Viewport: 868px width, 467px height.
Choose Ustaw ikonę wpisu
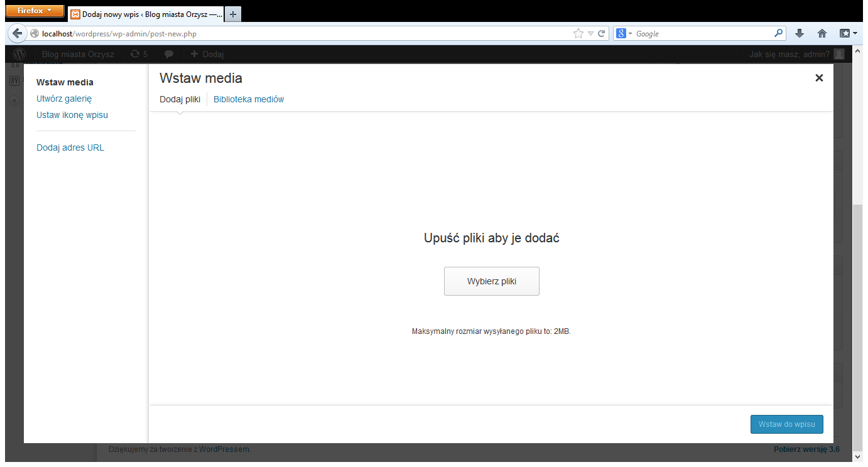[x=72, y=115]
